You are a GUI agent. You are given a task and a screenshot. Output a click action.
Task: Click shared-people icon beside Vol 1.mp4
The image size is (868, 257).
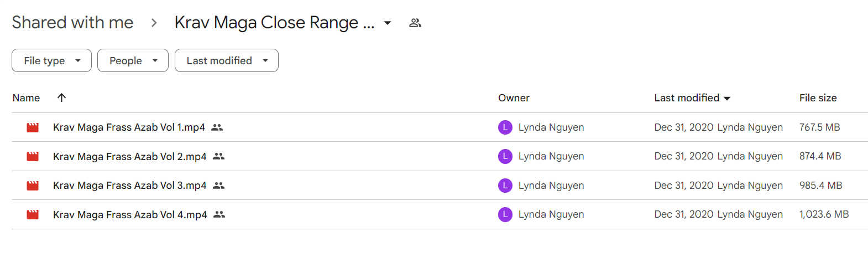tap(217, 127)
